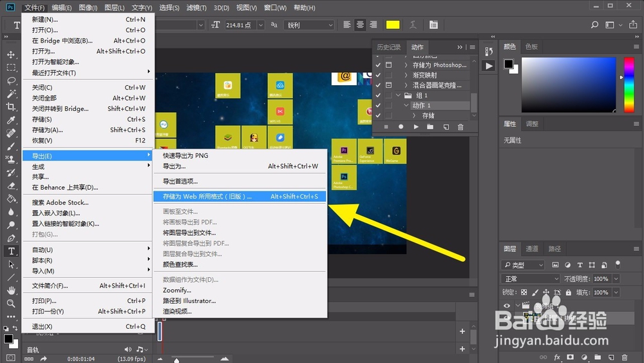The width and height of the screenshot is (644, 363).
Task: Click the play selection button in Actions panel
Action: [416, 127]
